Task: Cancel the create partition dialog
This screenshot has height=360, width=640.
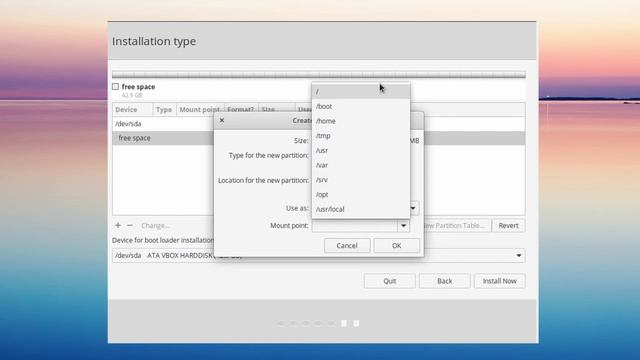Action: pyautogui.click(x=347, y=245)
